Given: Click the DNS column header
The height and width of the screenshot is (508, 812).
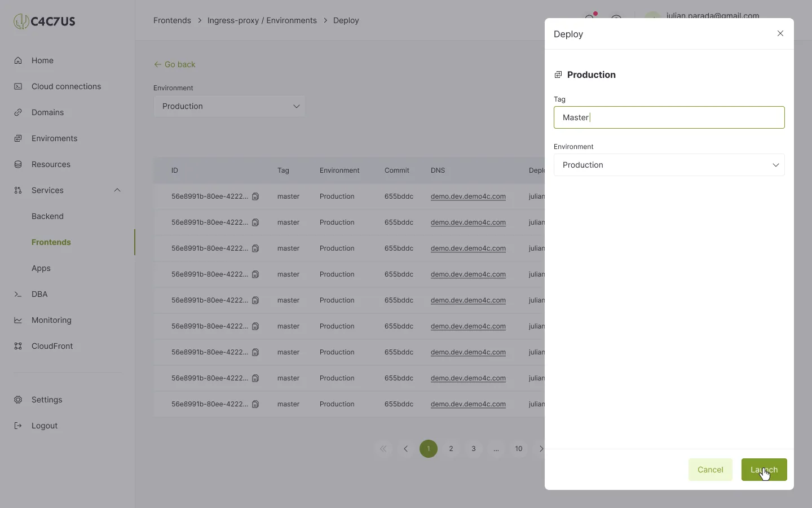Looking at the screenshot, I should coord(438,170).
